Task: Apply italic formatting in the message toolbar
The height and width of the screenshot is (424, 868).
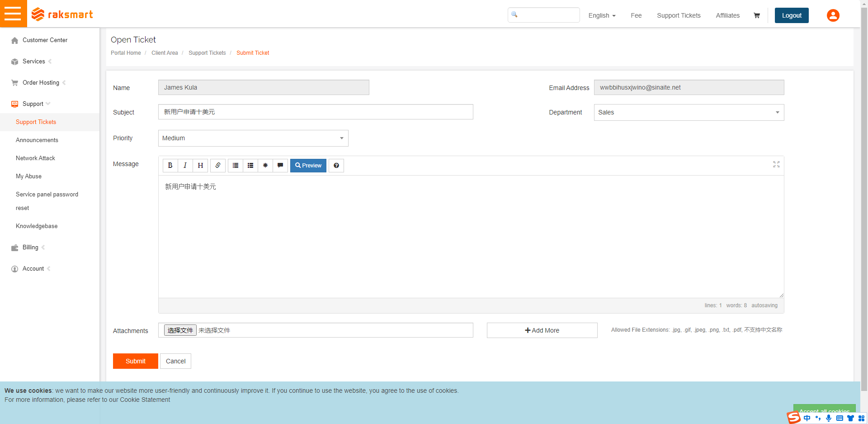Action: [185, 166]
